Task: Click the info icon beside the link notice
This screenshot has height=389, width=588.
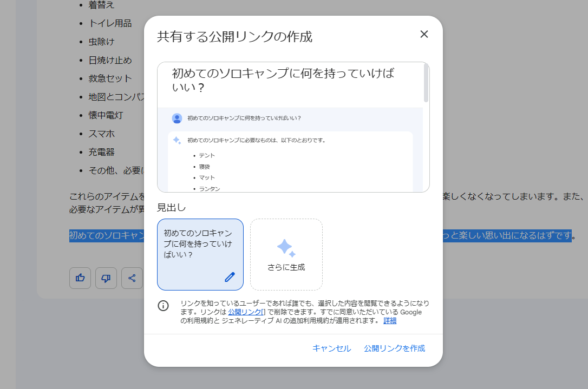Action: coord(163,306)
